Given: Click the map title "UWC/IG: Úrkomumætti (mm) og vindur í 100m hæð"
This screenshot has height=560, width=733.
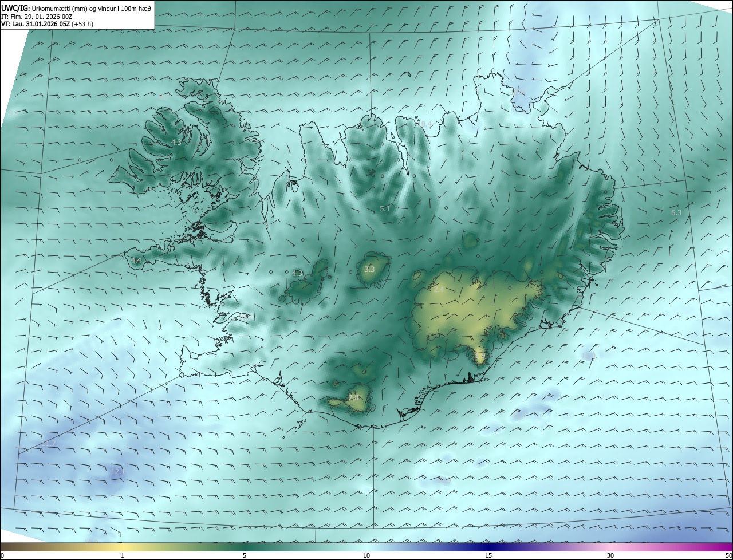Looking at the screenshot, I should click(x=76, y=8).
